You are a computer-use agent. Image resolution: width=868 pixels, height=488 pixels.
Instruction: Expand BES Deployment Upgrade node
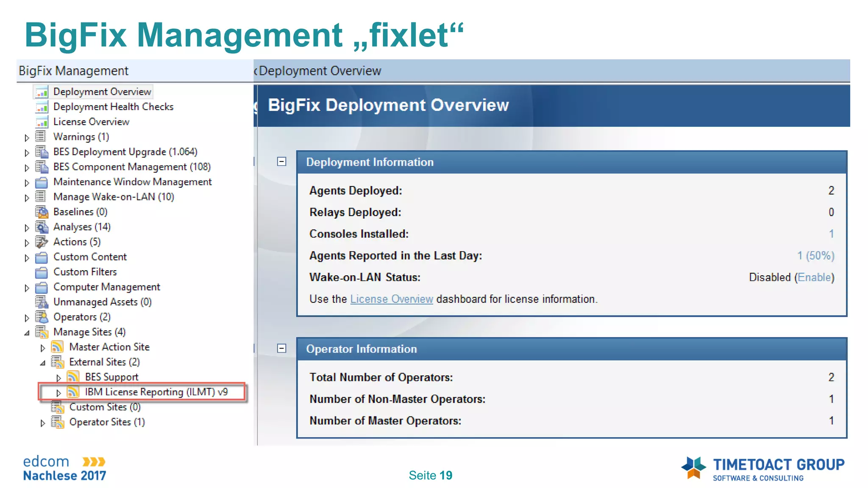pos(27,152)
